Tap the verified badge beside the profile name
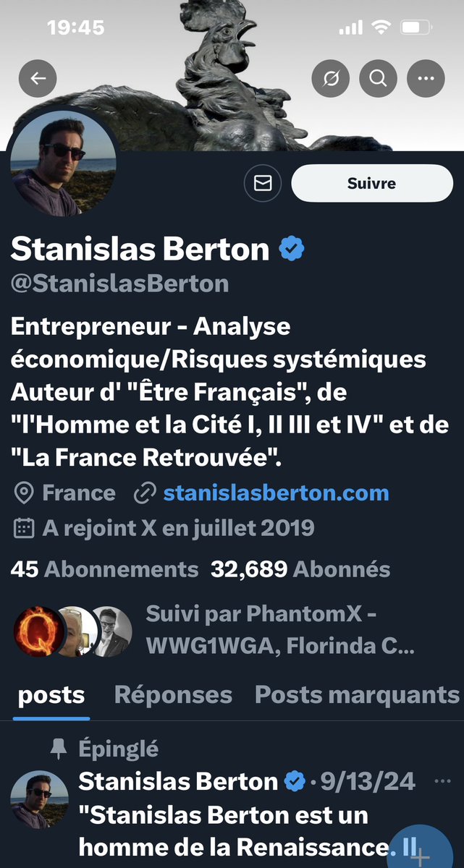The width and height of the screenshot is (464, 868). tap(292, 249)
